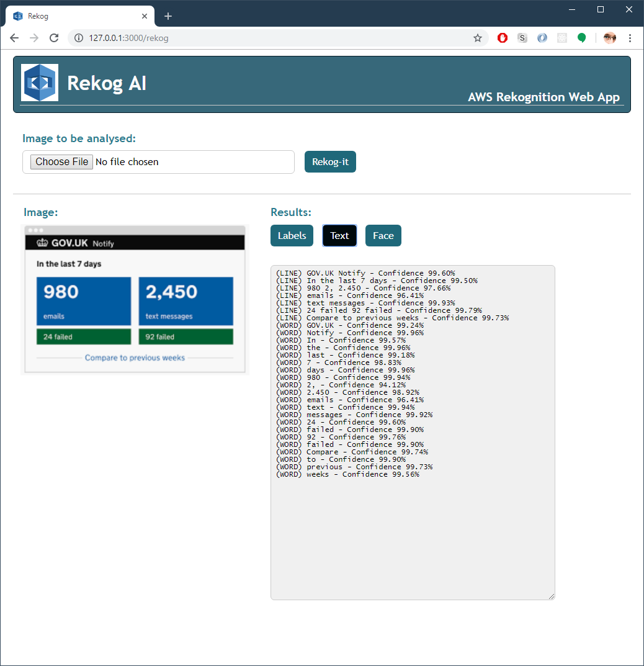Click the Rekog AI logo icon
644x666 pixels.
click(x=40, y=83)
